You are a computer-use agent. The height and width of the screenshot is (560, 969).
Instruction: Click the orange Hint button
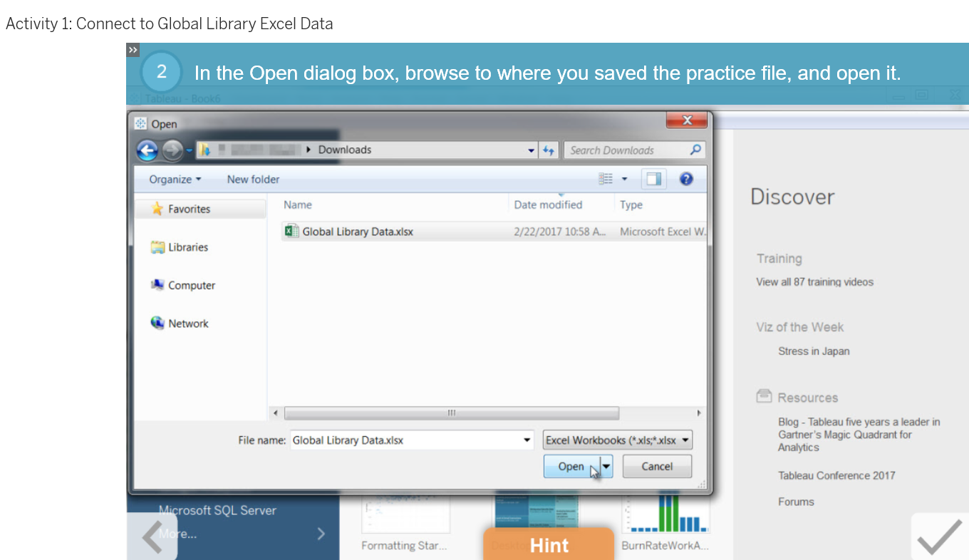(549, 544)
